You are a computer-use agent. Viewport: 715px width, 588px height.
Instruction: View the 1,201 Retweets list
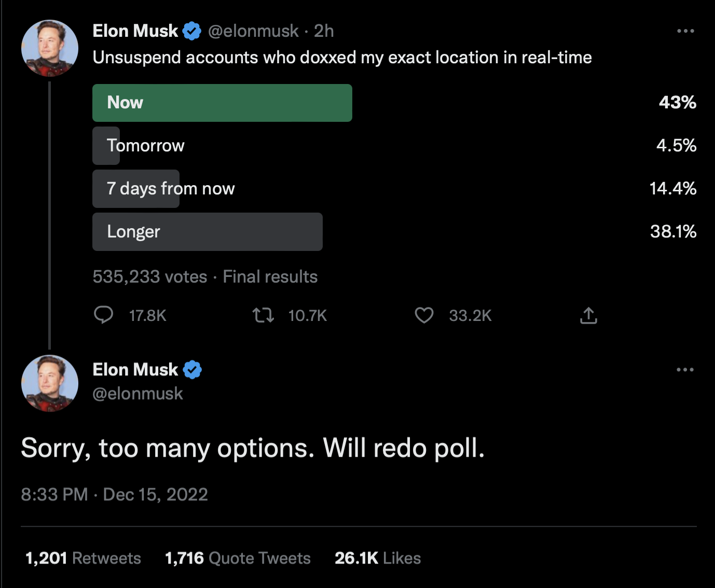83,558
